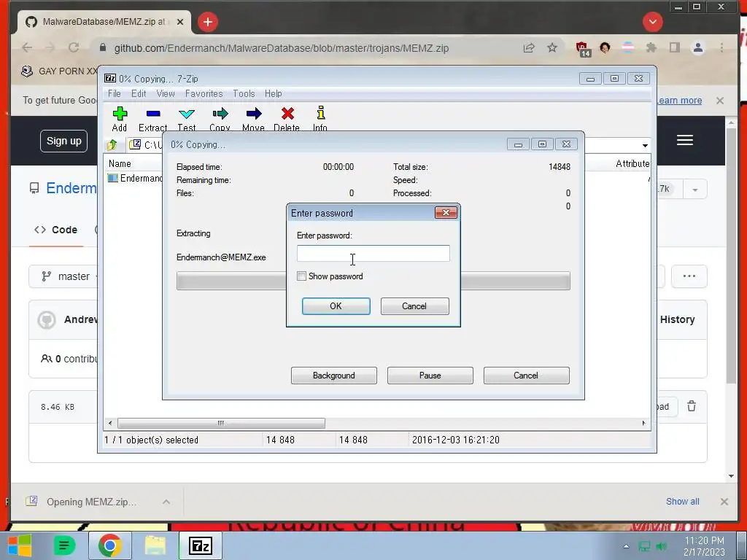Click the red new tab plus button
The height and width of the screenshot is (560, 747).
point(208,22)
